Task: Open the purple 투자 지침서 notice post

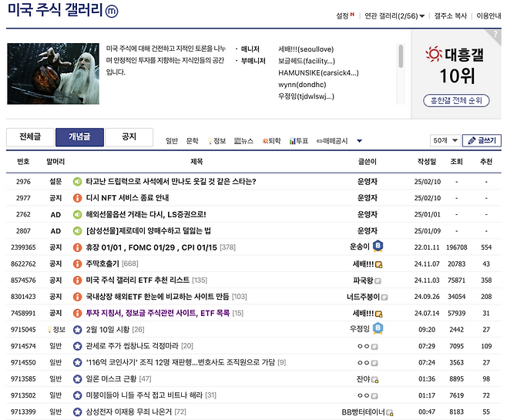Action: point(158,313)
